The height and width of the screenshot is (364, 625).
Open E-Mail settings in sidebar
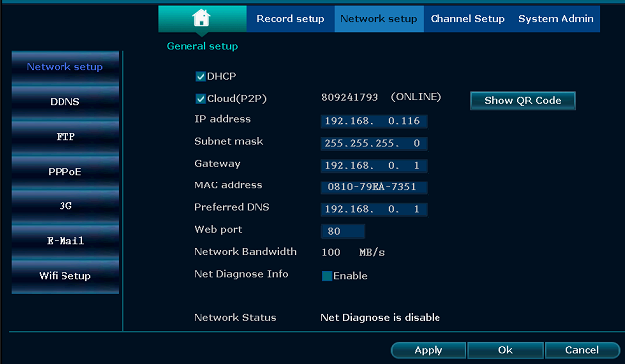64,240
